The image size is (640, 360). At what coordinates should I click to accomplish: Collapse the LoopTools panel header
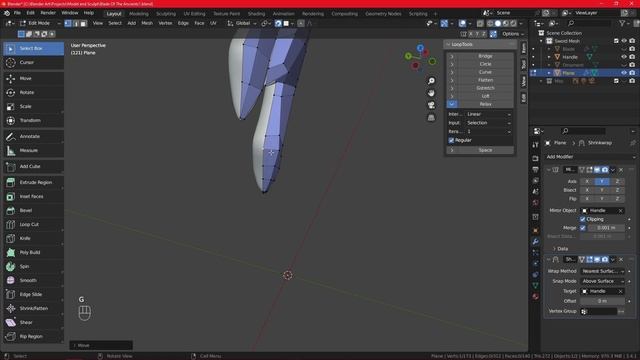click(x=480, y=44)
